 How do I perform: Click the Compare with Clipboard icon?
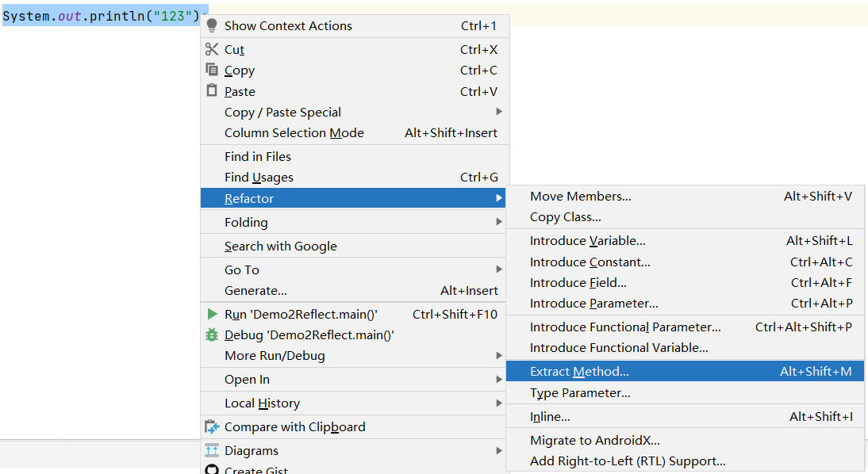(212, 426)
